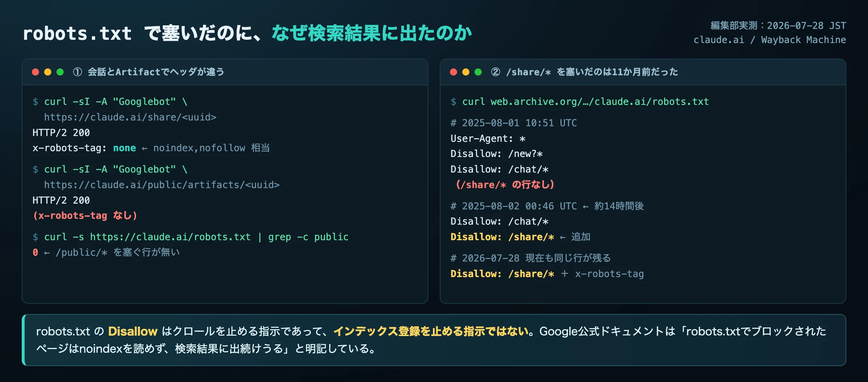The image size is (868, 382).
Task: Click the yellow 'Disallow' word in the bottom note
Action: (x=133, y=331)
